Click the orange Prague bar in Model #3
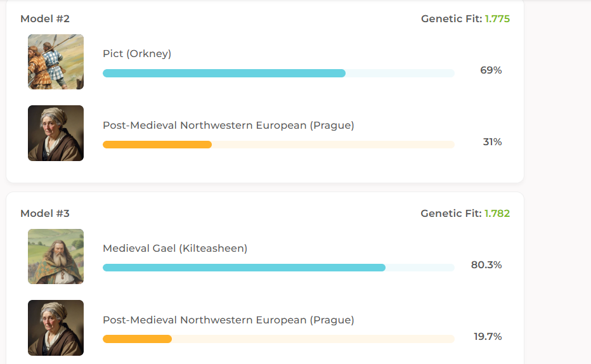This screenshot has width=591, height=364. pyautogui.click(x=138, y=339)
